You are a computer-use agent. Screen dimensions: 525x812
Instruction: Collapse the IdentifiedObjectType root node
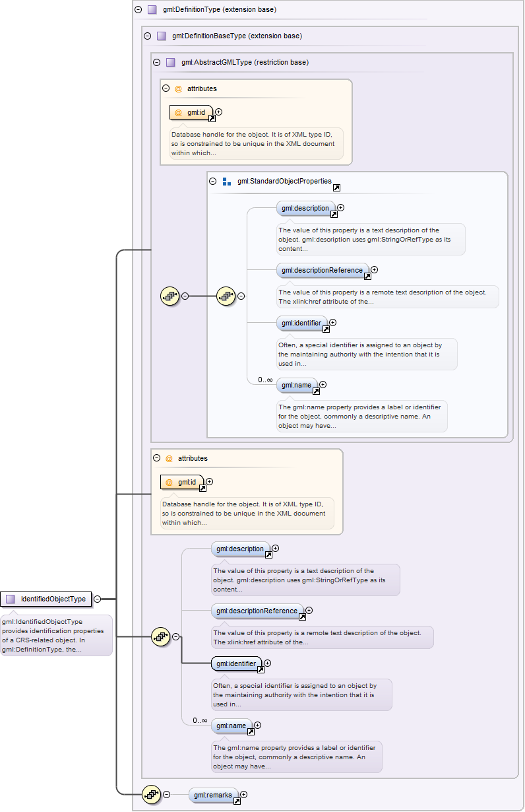pos(97,599)
